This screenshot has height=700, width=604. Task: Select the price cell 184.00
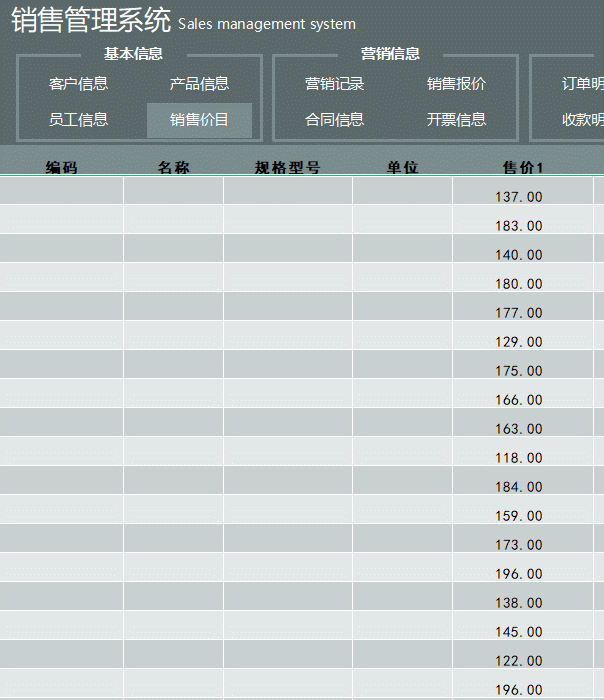coord(523,480)
